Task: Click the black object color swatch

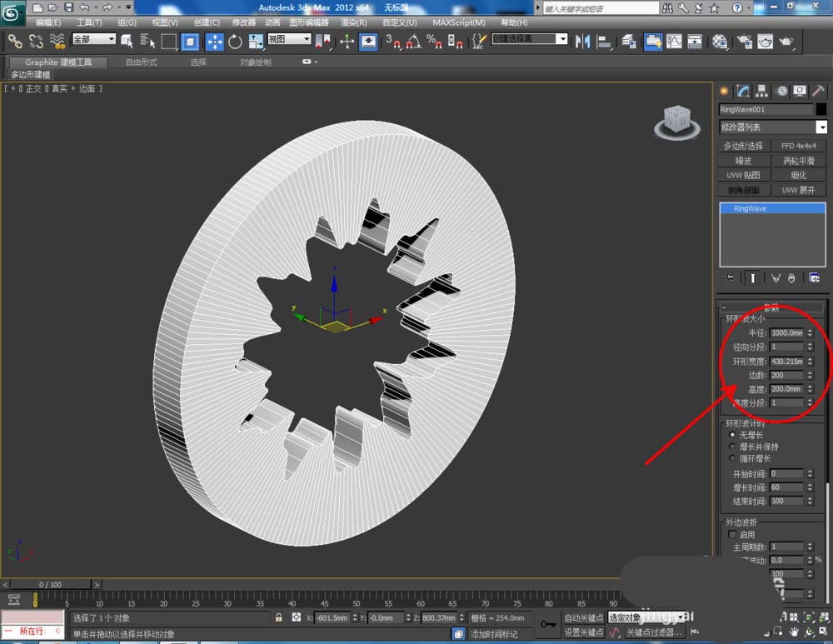Action: (x=821, y=109)
